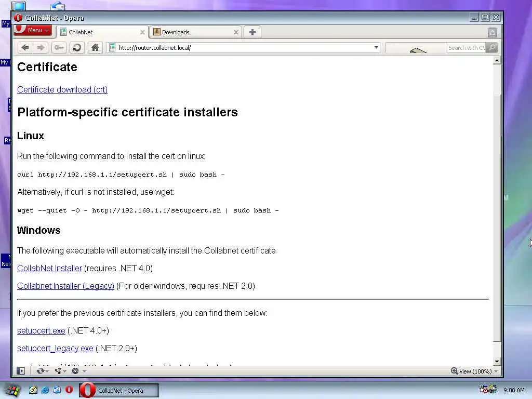The height and width of the screenshot is (399, 532).
Task: Click the system tray network icons
Action: click(488, 390)
